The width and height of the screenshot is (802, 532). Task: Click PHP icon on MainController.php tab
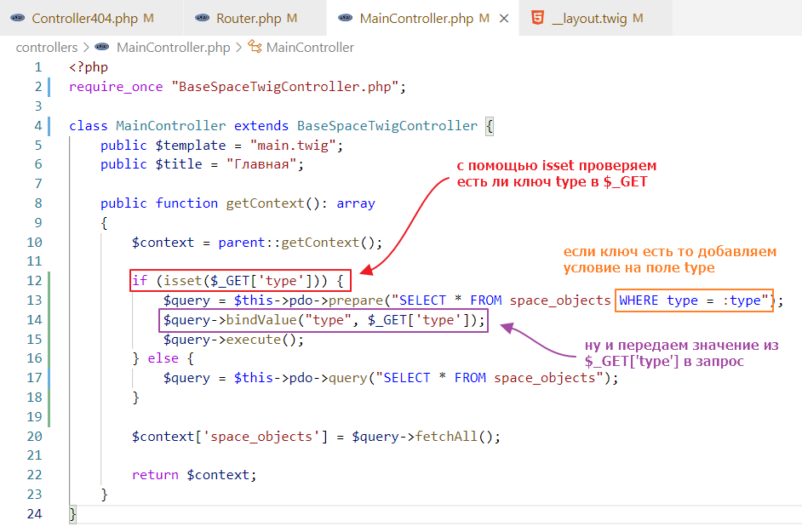[345, 18]
